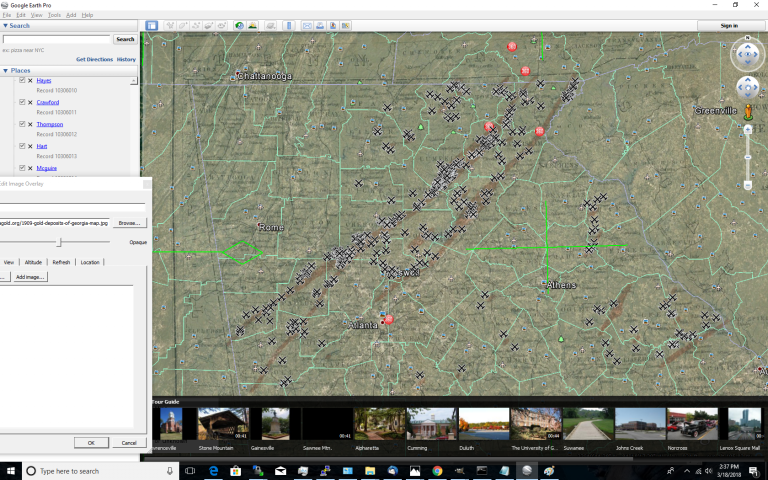Click the Task View taskbar icon
768x480 pixels.
click(x=190, y=471)
